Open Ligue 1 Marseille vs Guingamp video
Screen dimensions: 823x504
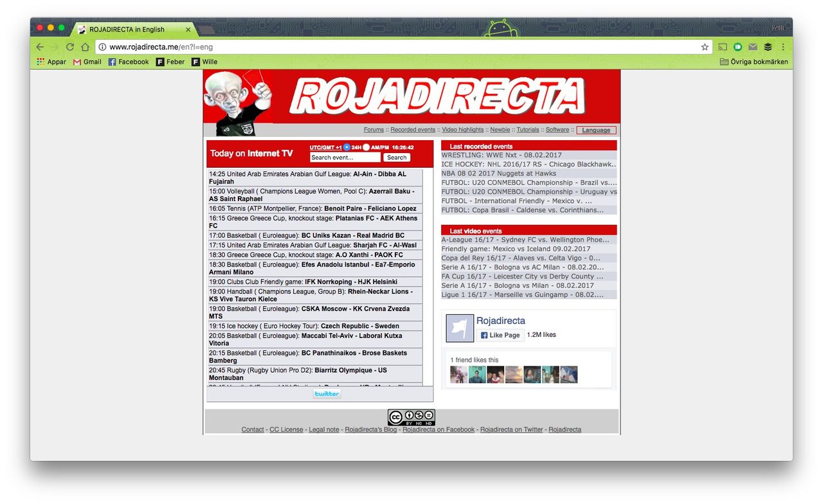[522, 295]
